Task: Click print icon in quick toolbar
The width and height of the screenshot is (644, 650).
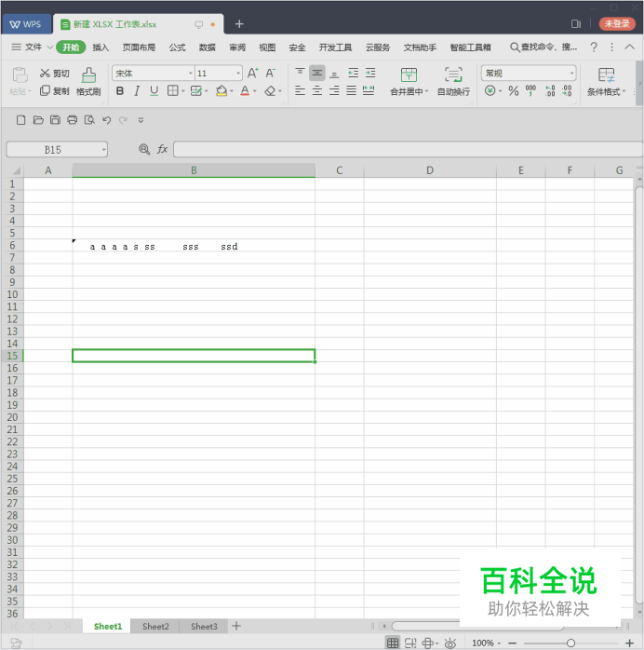Action: (x=72, y=120)
